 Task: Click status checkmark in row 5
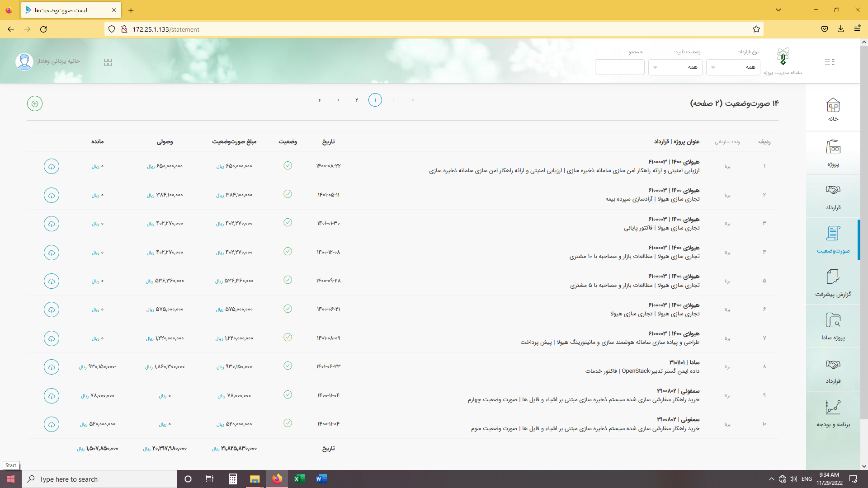pyautogui.click(x=288, y=280)
